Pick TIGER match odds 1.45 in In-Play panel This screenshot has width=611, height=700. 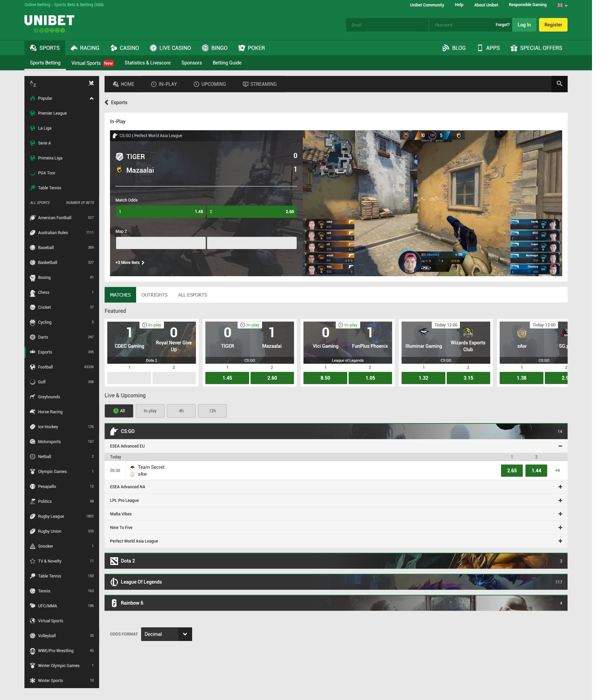[160, 212]
